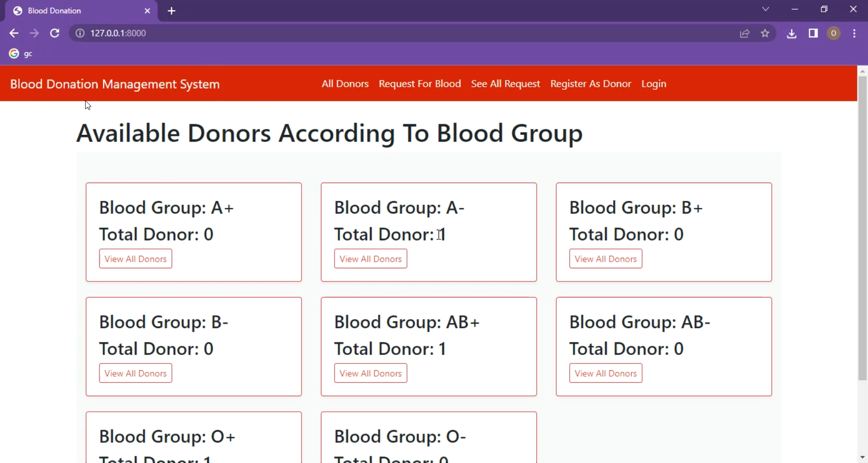
Task: Click the Total Donor count under AB-
Action: (x=626, y=349)
